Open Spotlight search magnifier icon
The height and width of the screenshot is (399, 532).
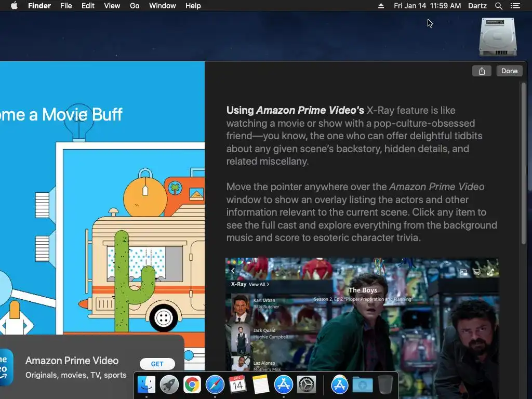498,6
